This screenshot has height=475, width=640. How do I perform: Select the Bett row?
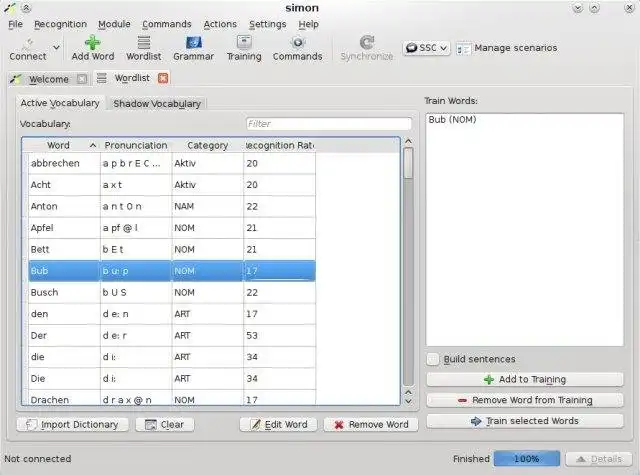(x=172, y=249)
